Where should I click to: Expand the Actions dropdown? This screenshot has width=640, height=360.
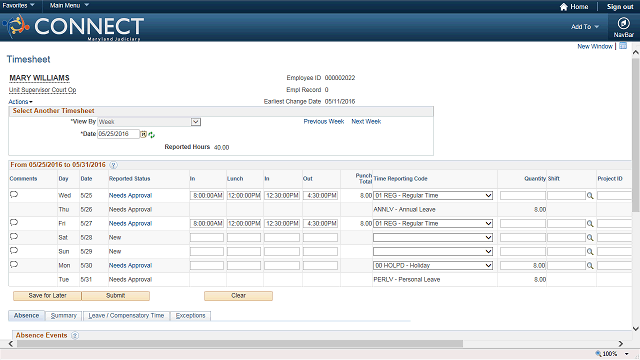(x=20, y=102)
